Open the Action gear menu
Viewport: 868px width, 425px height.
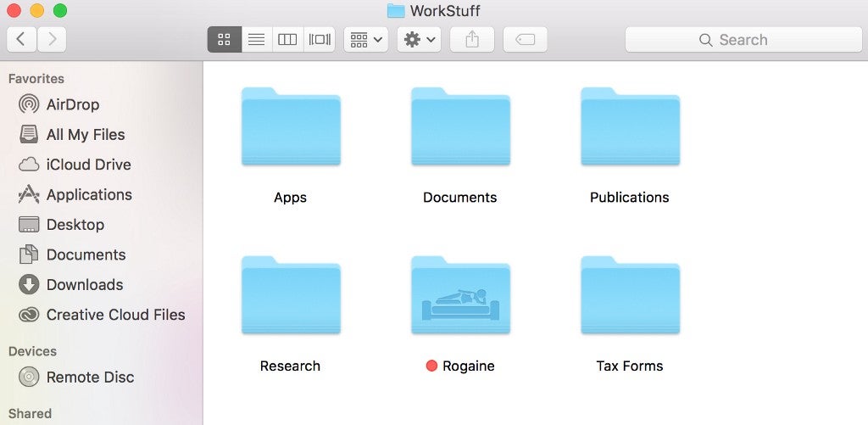click(419, 39)
